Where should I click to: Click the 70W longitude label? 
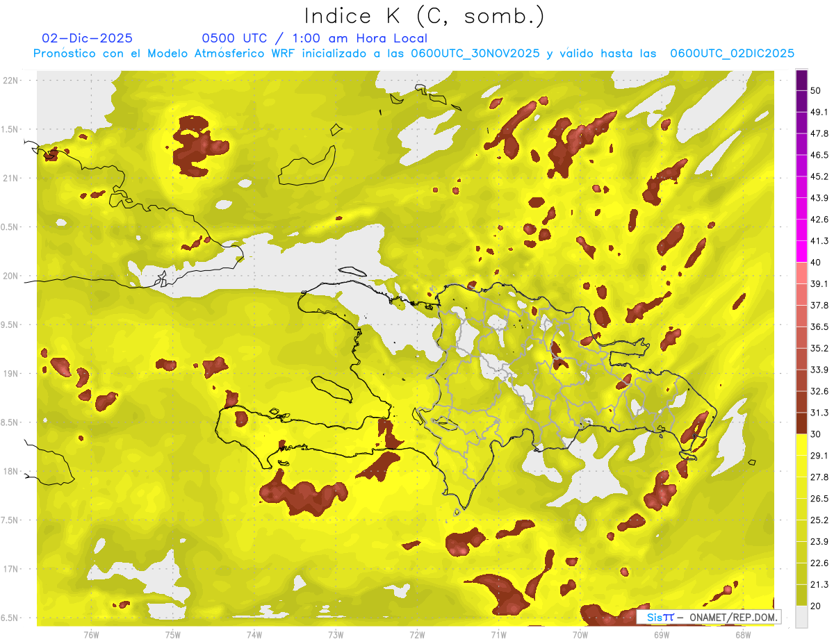pyautogui.click(x=580, y=634)
